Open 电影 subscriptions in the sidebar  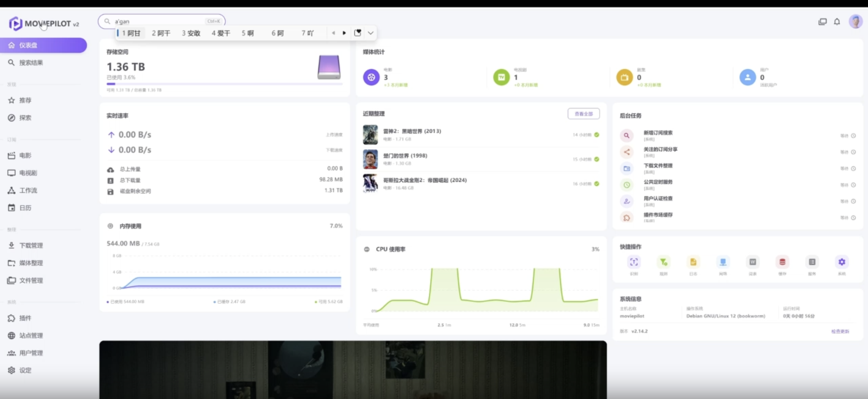pyautogui.click(x=43, y=156)
